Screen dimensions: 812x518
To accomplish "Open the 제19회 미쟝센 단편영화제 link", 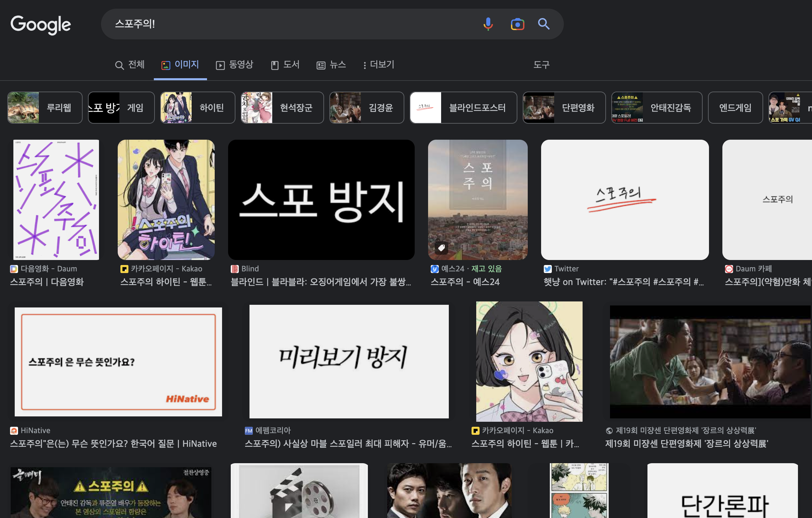I will coord(686,443).
